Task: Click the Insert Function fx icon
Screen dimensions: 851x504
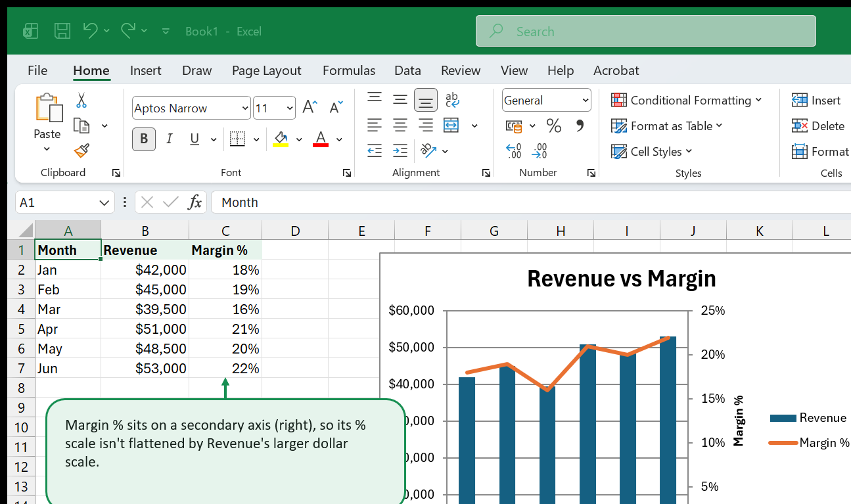Action: [x=195, y=202]
